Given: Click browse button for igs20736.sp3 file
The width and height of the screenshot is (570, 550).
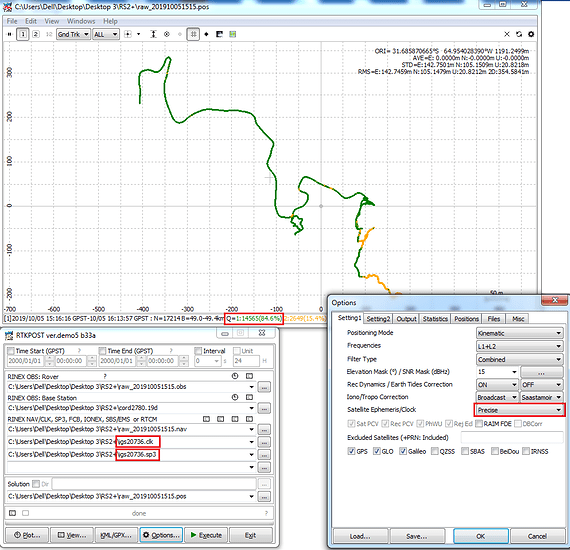Looking at the screenshot, I should tap(264, 455).
